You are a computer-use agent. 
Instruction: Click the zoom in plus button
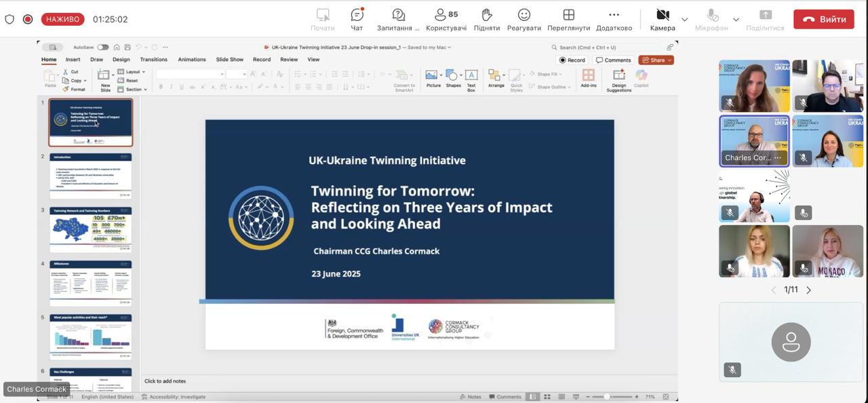point(637,397)
